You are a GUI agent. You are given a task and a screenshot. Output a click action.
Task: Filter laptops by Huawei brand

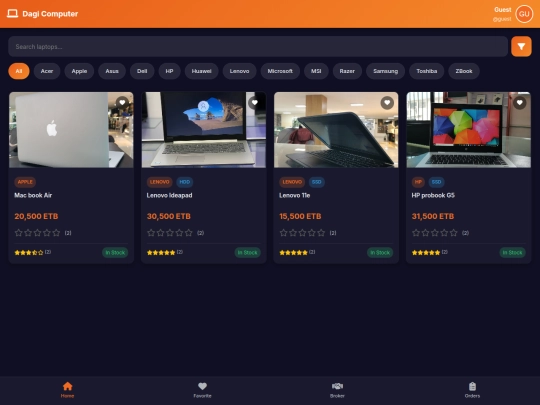click(201, 71)
